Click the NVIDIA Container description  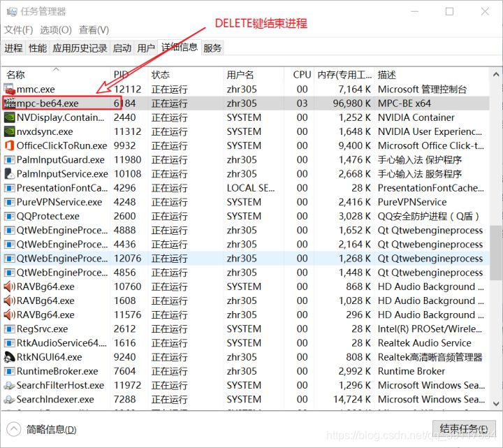(416, 117)
